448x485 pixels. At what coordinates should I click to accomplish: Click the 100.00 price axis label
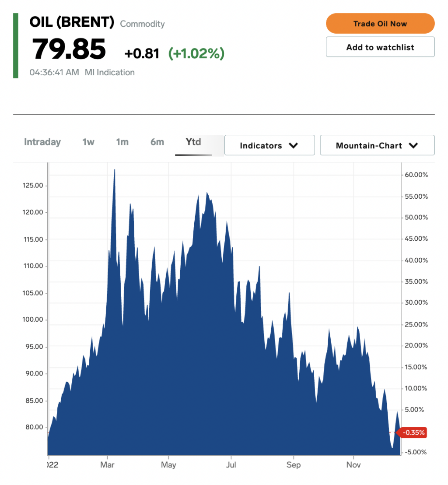pos(33,320)
